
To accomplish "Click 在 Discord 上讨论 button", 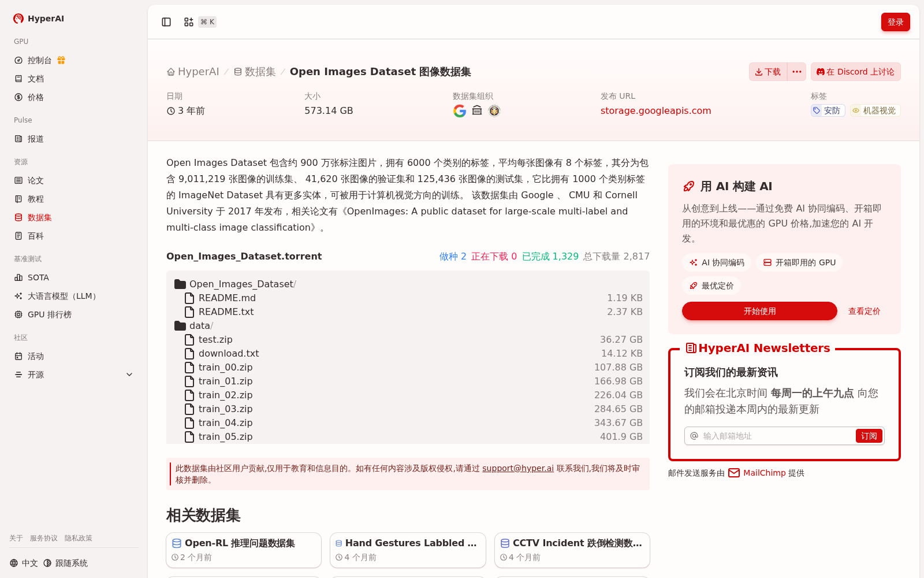I will point(855,72).
